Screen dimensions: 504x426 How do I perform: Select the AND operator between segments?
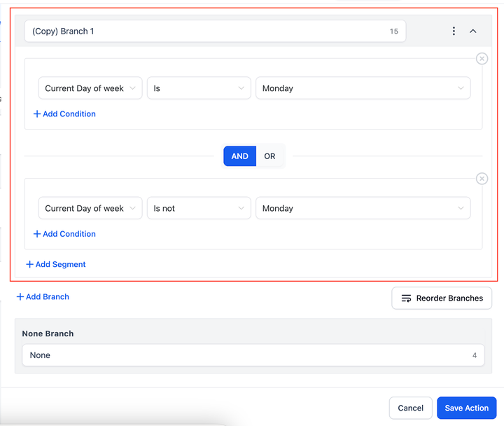click(240, 156)
